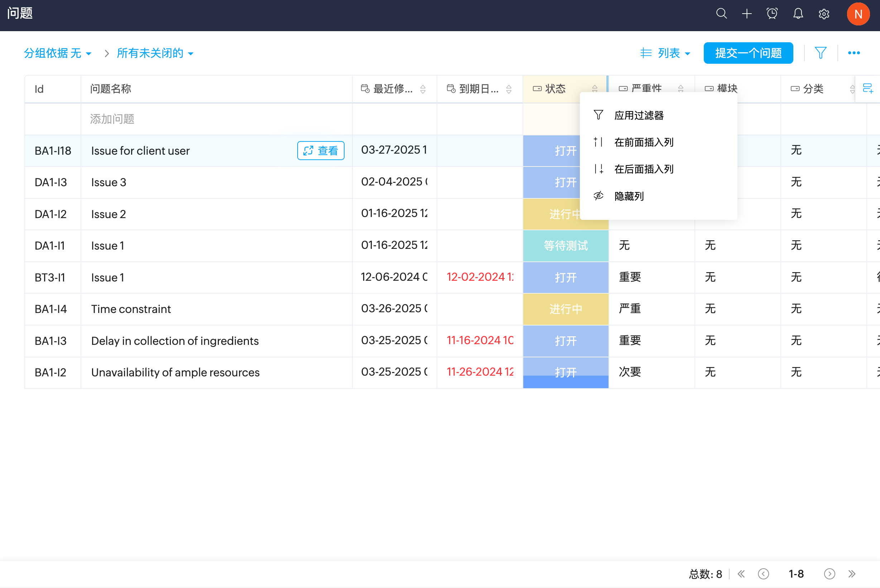
Task: Toggle sort arrows on due date column
Action: pos(509,89)
